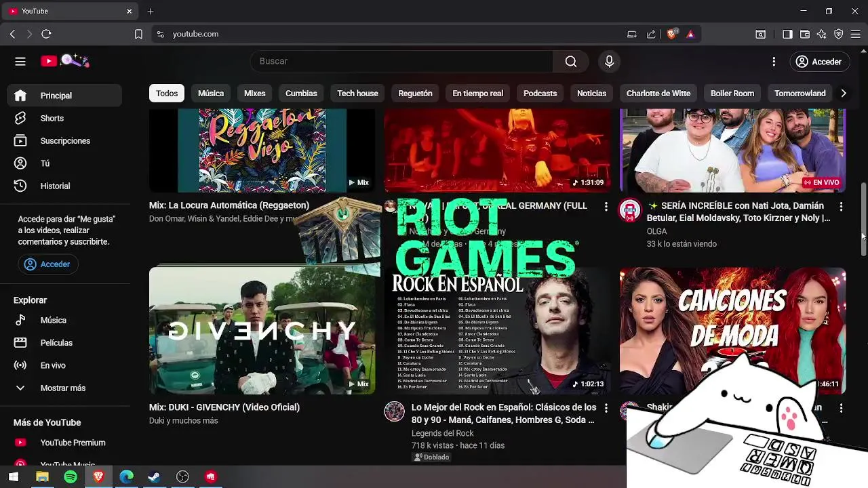
Task: Click the Brave Shields lion icon
Action: pyautogui.click(x=672, y=34)
